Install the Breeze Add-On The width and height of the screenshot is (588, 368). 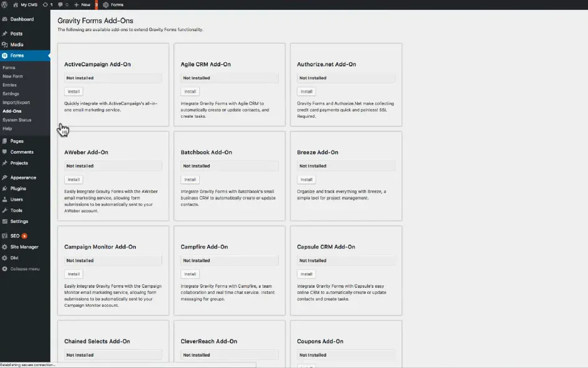[x=306, y=179]
